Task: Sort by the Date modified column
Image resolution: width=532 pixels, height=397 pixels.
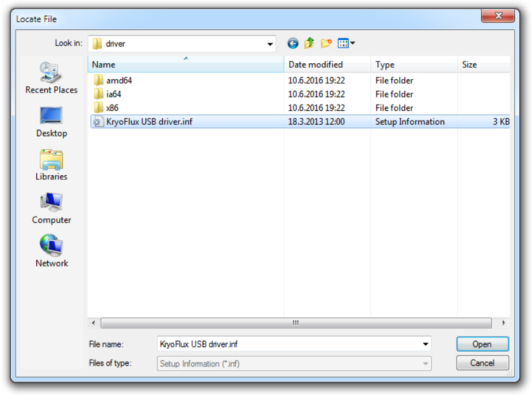Action: (x=327, y=64)
